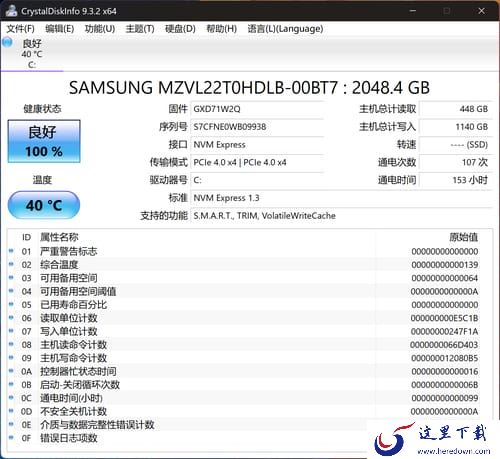
Task: Select row 05 已用寿命百分比
Action: [250, 305]
